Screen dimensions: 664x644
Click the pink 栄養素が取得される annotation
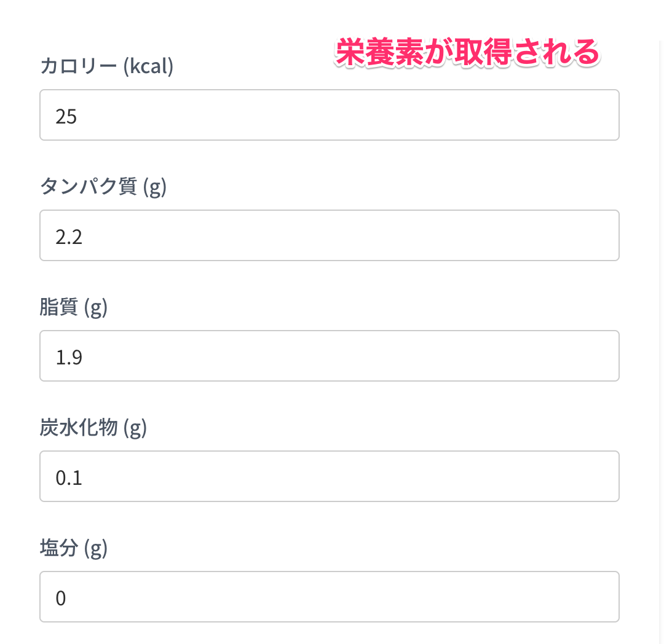[x=467, y=52]
